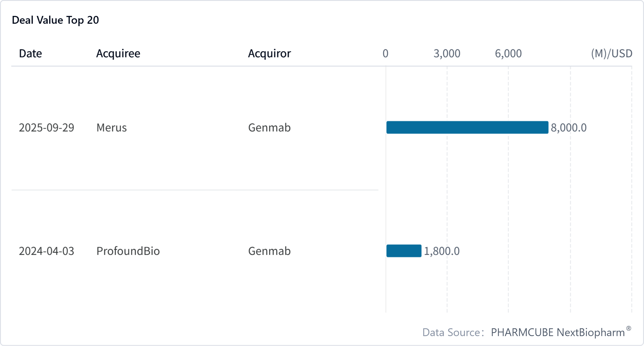The width and height of the screenshot is (644, 346).
Task: Open the Merus acquiree entry
Action: pyautogui.click(x=111, y=128)
